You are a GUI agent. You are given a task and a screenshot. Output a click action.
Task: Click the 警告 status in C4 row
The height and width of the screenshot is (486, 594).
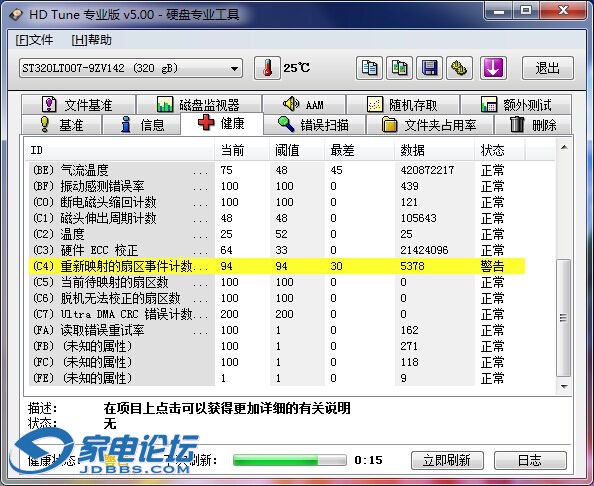(492, 266)
